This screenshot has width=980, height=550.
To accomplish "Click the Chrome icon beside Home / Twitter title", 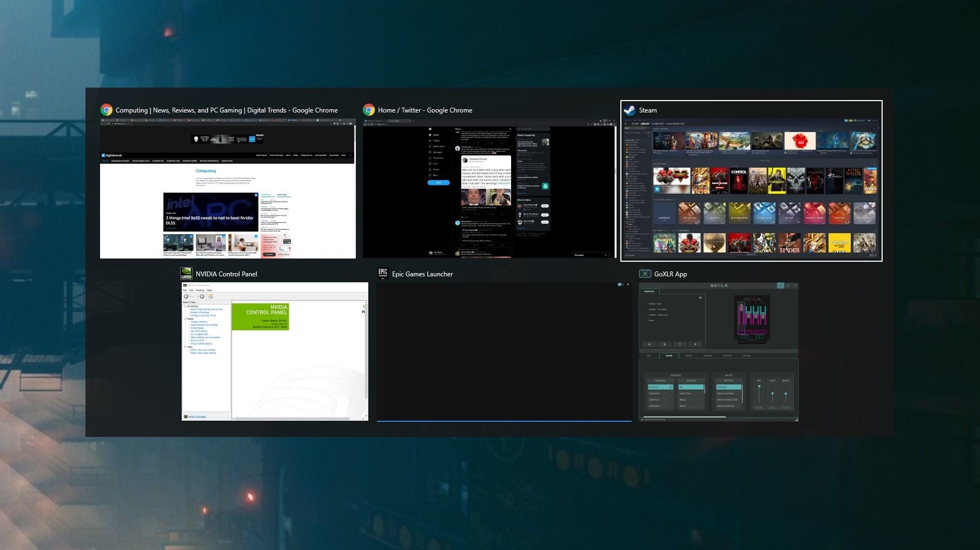I will point(369,110).
